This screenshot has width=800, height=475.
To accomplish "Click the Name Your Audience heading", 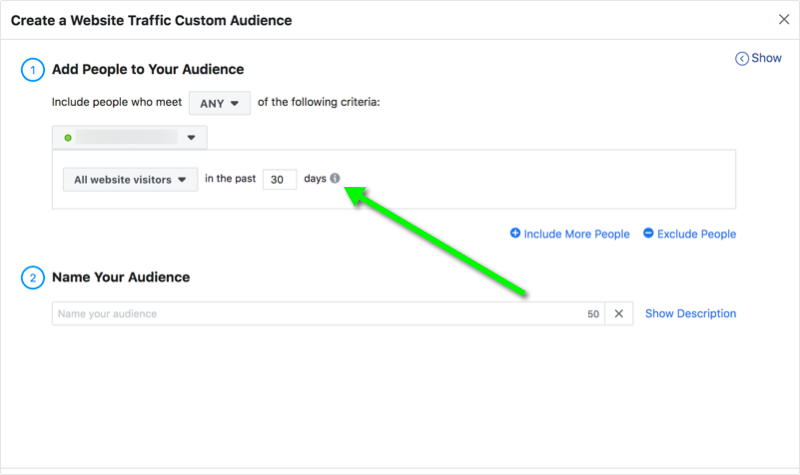I will click(x=121, y=277).
